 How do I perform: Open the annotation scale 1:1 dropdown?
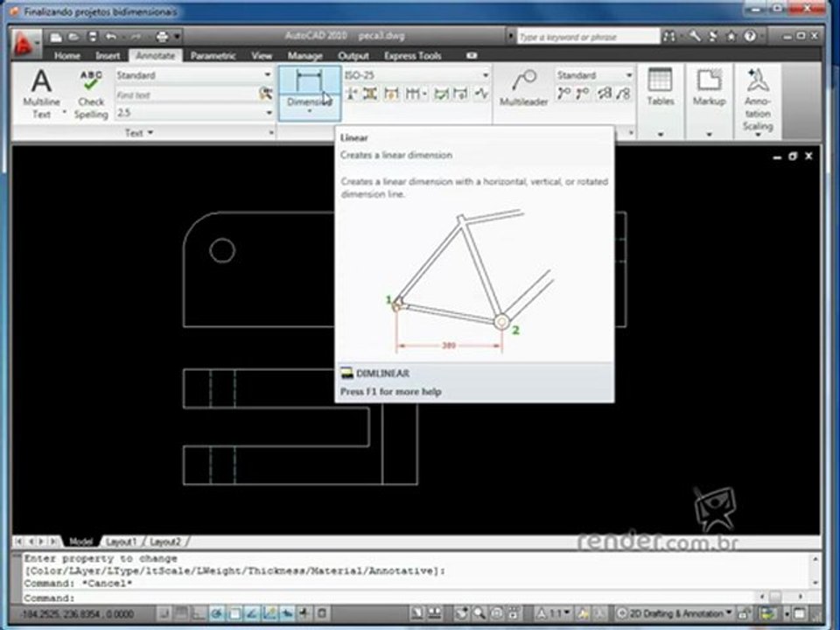tap(554, 613)
